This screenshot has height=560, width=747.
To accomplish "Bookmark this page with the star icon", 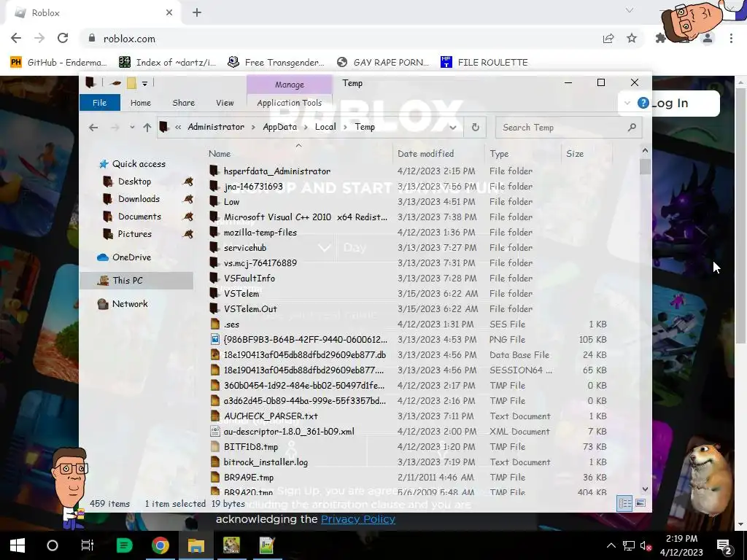I will tap(632, 38).
